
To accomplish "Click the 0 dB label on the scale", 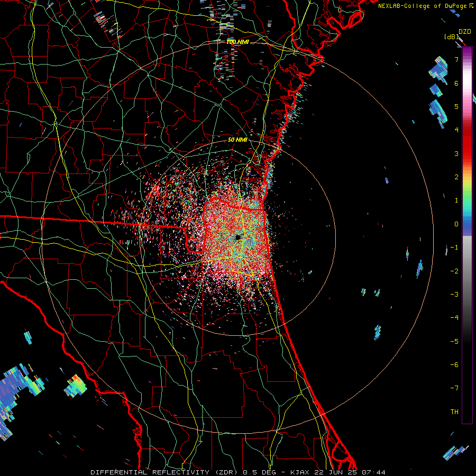I will [x=456, y=224].
